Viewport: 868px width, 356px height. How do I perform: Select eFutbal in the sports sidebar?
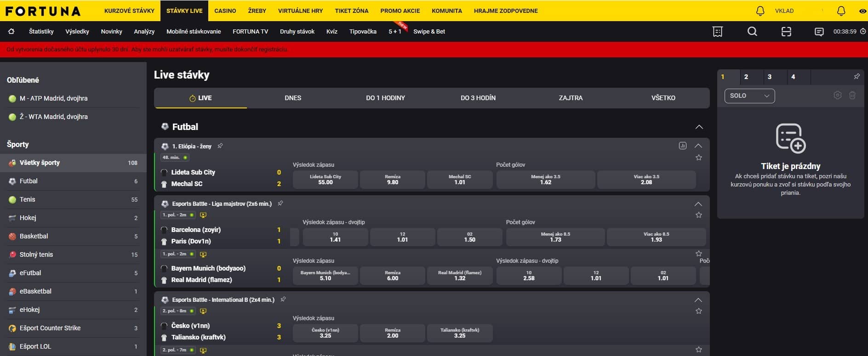[74, 273]
